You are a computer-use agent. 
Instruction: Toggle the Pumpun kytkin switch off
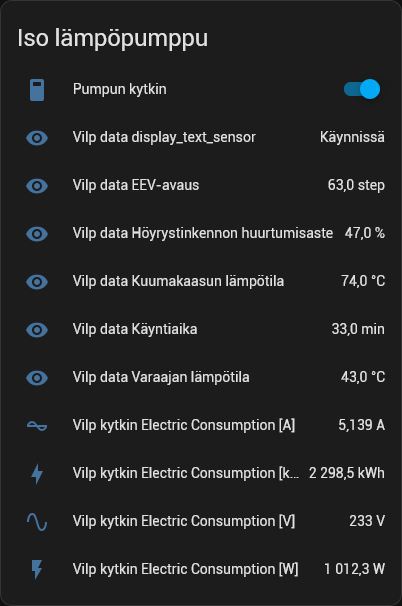tap(362, 89)
